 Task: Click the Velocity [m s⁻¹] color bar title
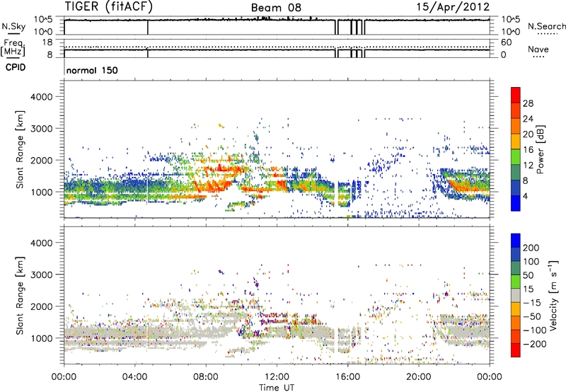pos(554,295)
